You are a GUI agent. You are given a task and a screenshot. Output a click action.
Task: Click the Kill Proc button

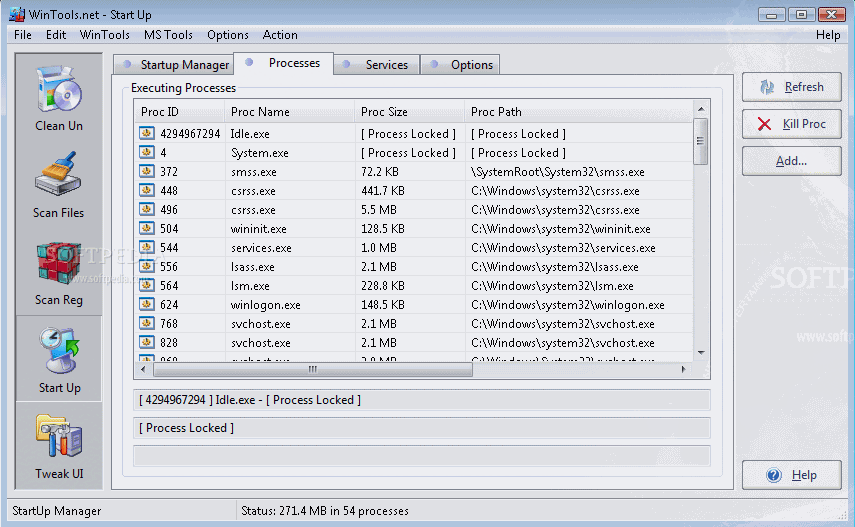[x=792, y=124]
